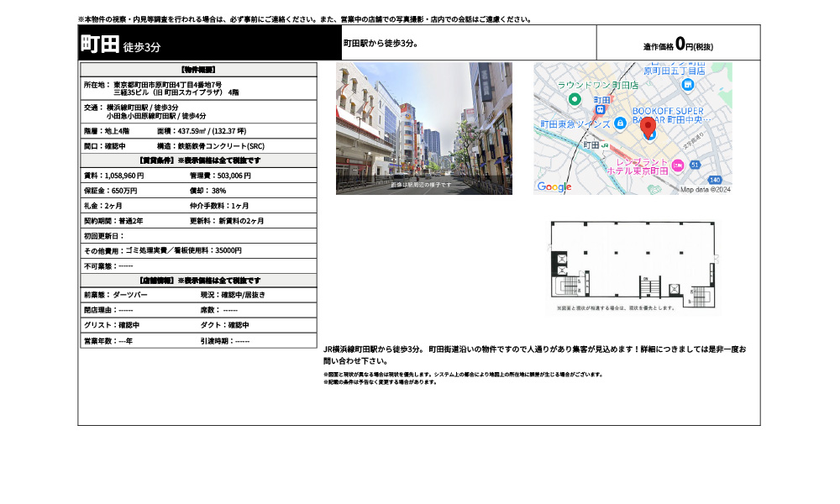
Task: Click the route 140 road badge
Action: tap(714, 178)
